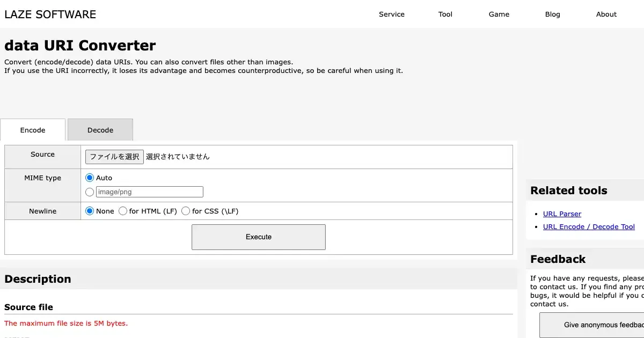Focus the image/png MIME type field

(149, 192)
